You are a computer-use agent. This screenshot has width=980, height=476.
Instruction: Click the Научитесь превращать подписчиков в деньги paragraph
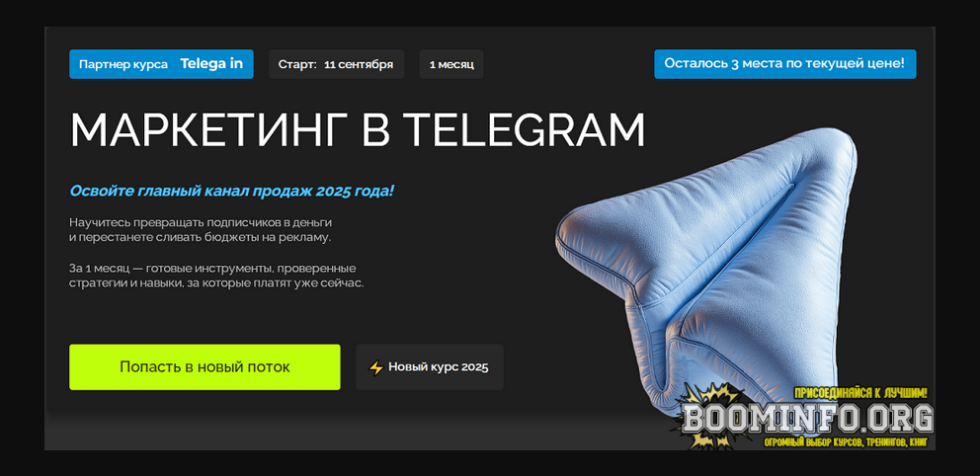tap(200, 230)
